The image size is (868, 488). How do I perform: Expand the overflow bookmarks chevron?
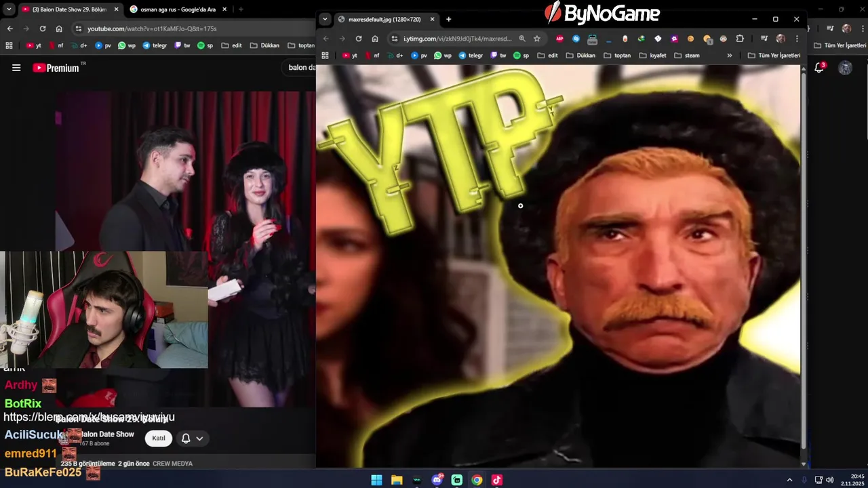point(730,56)
